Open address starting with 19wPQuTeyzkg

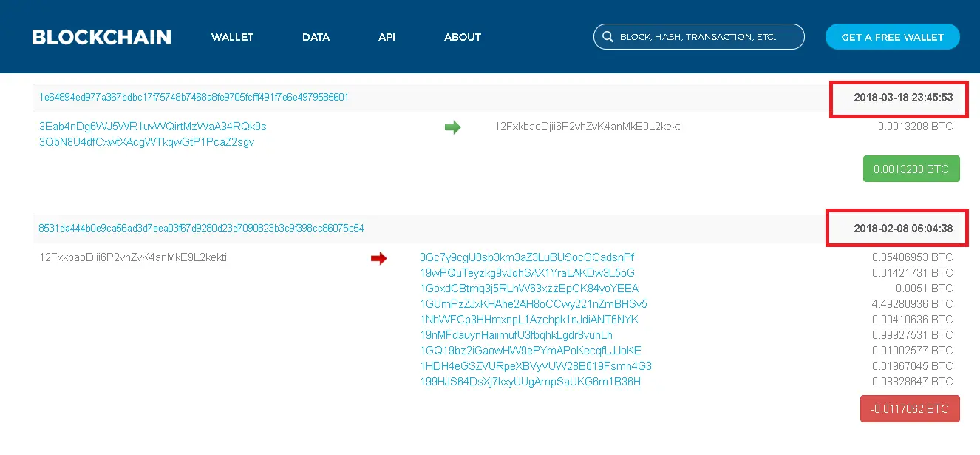(x=527, y=273)
